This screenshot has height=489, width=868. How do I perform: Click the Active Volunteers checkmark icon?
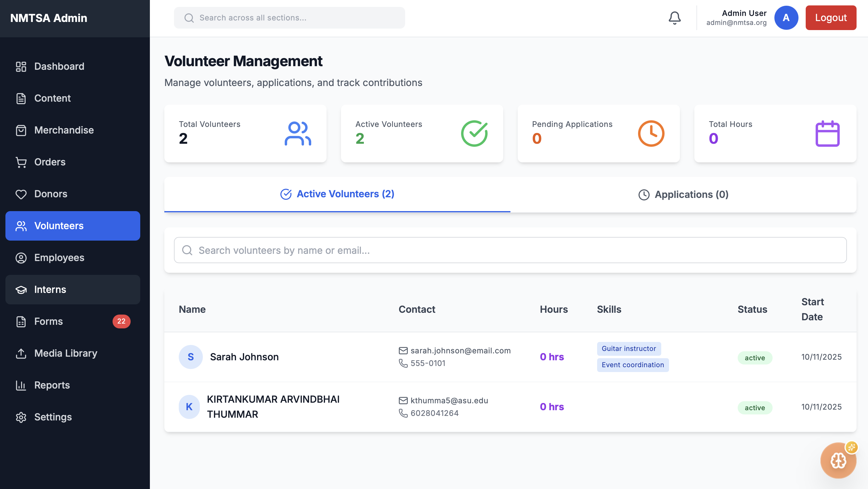point(474,134)
